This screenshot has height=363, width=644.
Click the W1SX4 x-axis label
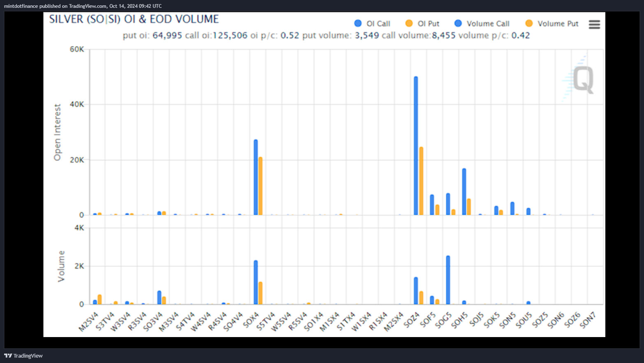[x=361, y=321]
